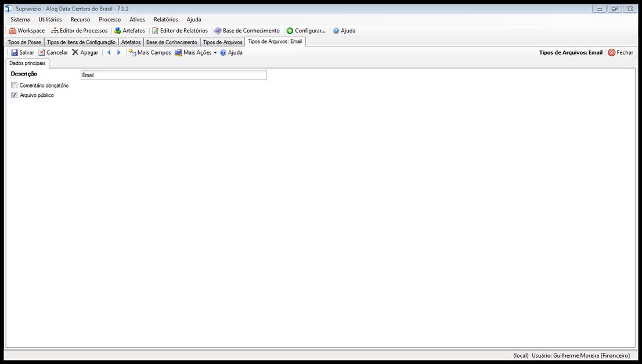Select the Dados principais tab
642x364 pixels.
27,63
